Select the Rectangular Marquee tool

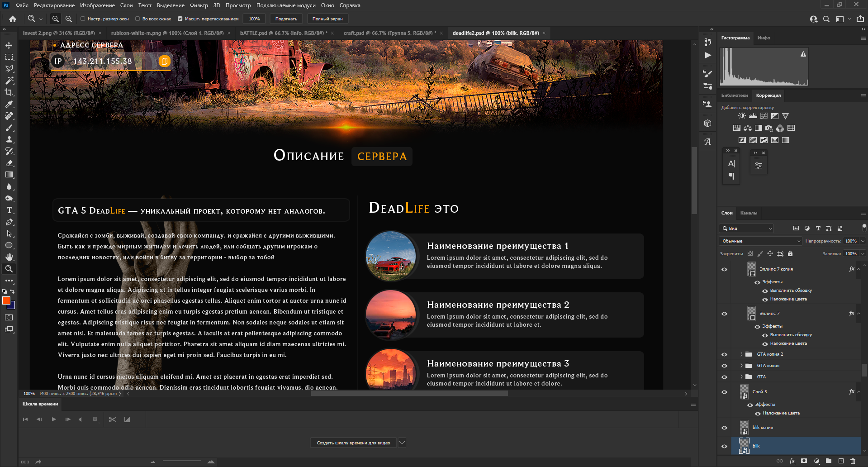click(9, 57)
